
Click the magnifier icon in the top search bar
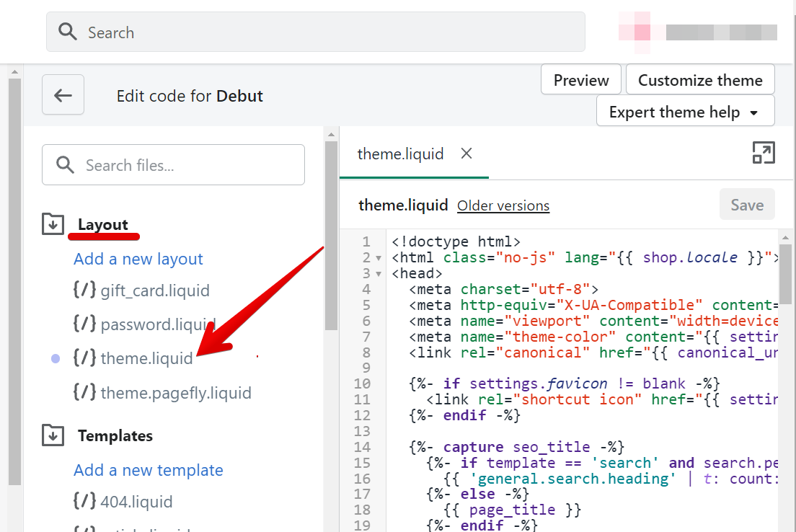(x=68, y=32)
